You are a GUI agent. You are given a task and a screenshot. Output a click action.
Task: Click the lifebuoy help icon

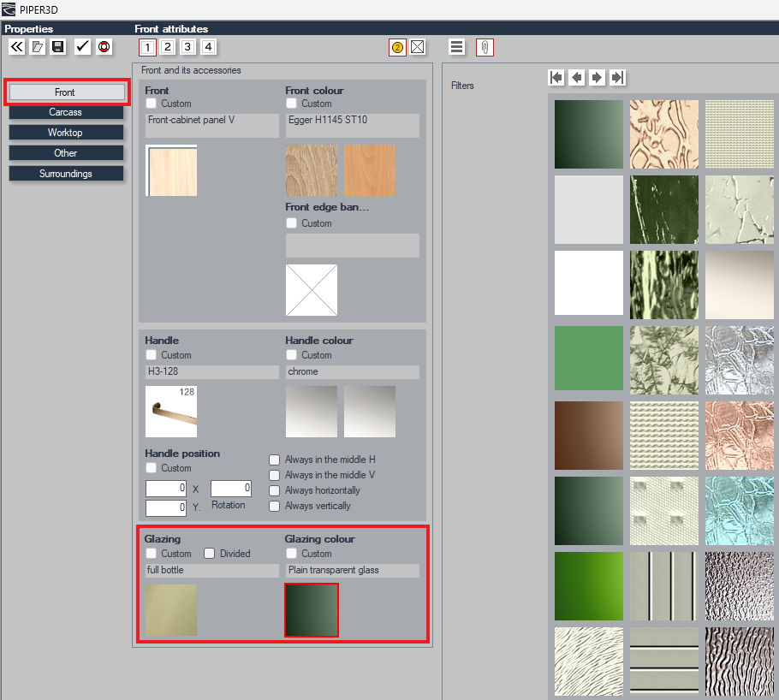coord(104,47)
